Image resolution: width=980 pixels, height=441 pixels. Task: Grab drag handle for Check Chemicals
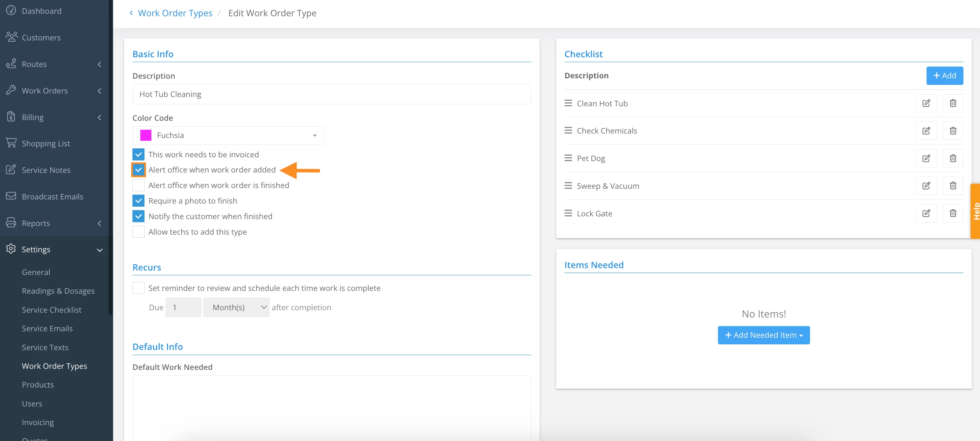click(x=568, y=131)
